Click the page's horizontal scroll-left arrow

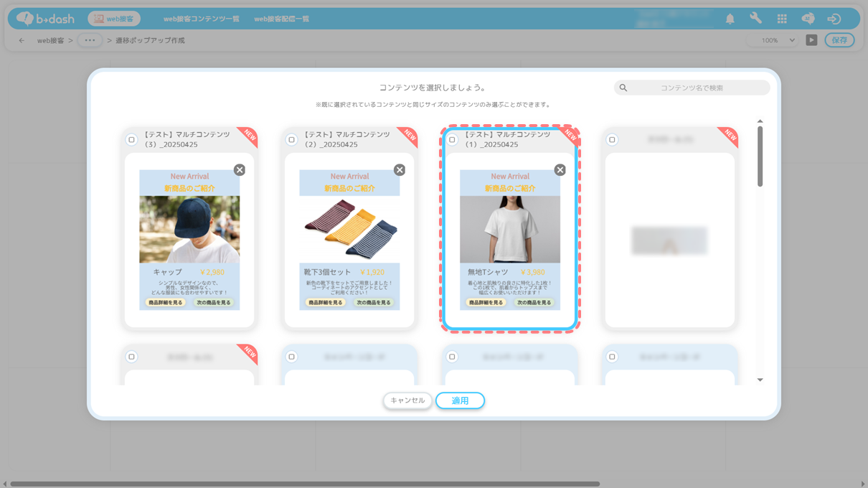4,484
